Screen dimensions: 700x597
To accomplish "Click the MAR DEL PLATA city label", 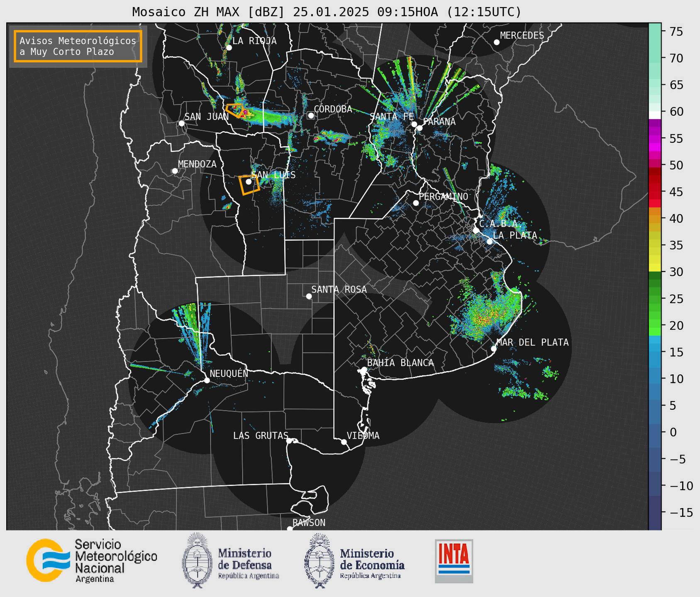I will tap(532, 343).
